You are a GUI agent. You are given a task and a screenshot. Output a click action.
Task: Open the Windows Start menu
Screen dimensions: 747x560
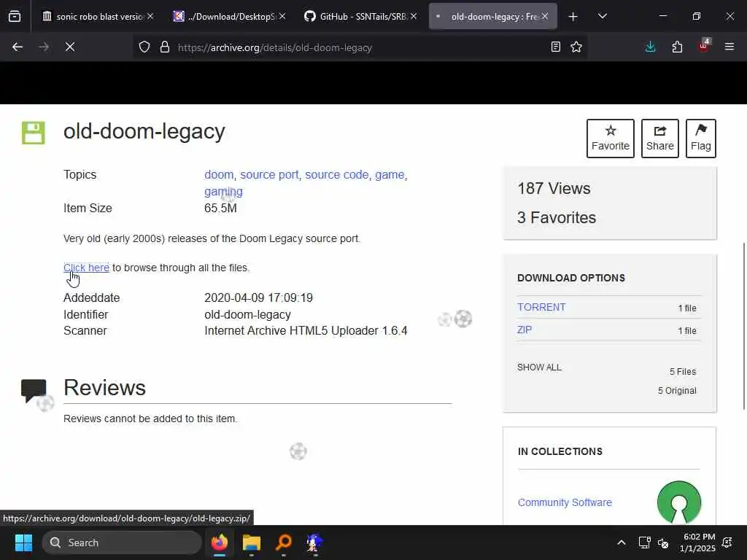pyautogui.click(x=23, y=542)
